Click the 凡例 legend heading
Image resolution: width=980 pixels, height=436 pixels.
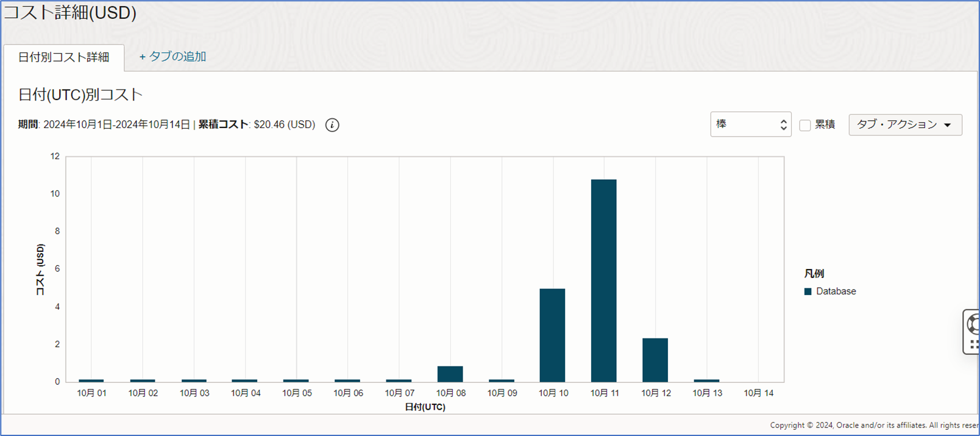point(814,273)
